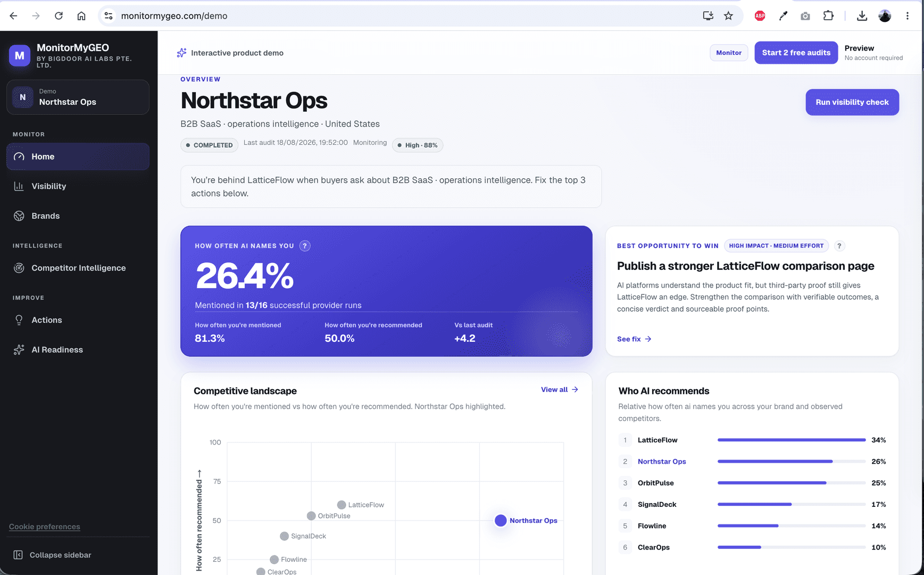Image resolution: width=924 pixels, height=575 pixels.
Task: Open AI Readiness in the sidebar
Action: (x=78, y=350)
